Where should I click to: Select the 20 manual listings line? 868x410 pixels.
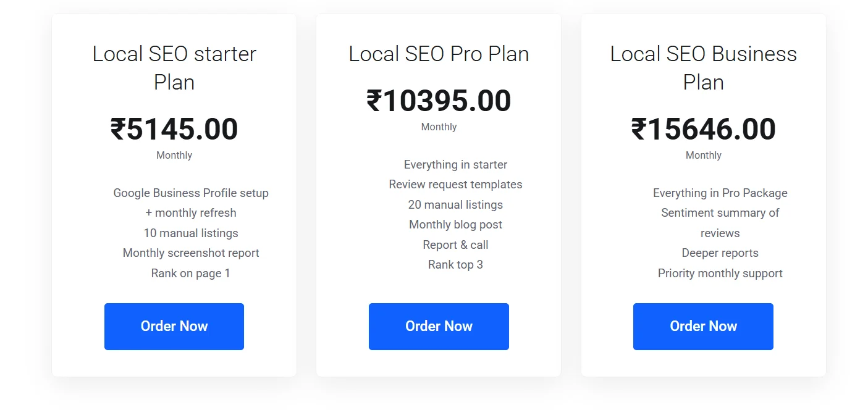(x=455, y=204)
